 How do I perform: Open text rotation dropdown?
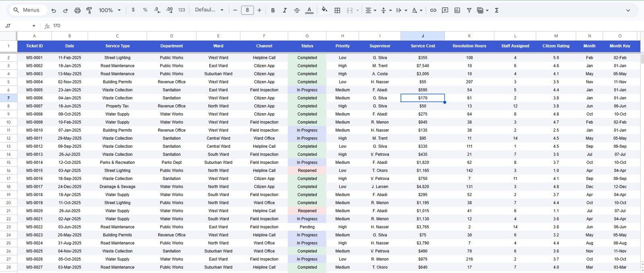click(417, 10)
